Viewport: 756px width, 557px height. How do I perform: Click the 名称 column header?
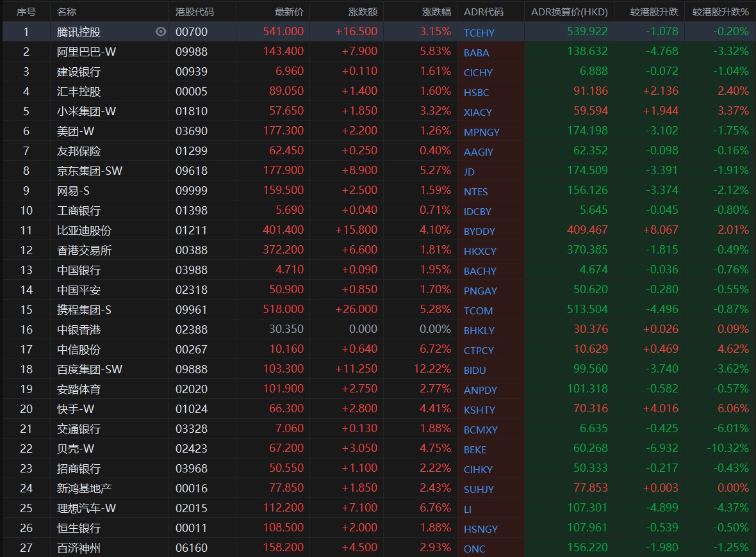coord(66,12)
